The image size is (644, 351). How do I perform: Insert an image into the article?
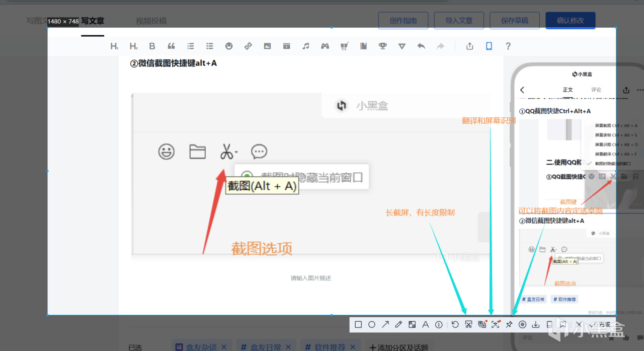click(267, 46)
